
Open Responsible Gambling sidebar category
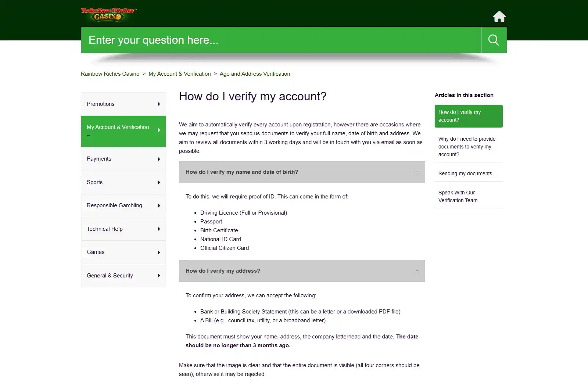coord(123,205)
